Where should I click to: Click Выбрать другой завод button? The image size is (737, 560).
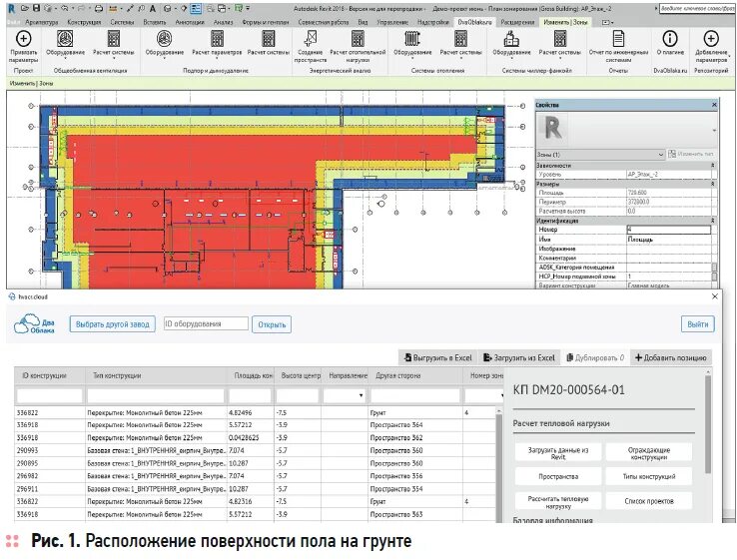coord(112,324)
